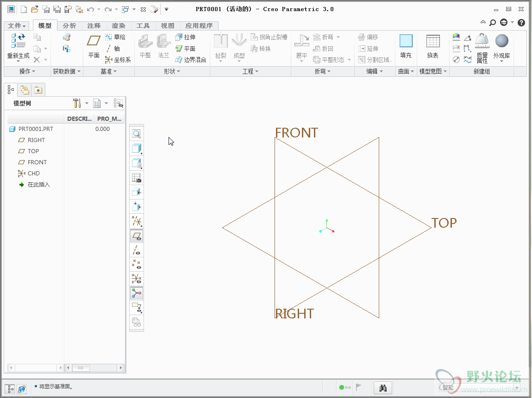This screenshot has height=398, width=532.
Task: Select the FRONT plane in model tree
Action: [x=32, y=162]
